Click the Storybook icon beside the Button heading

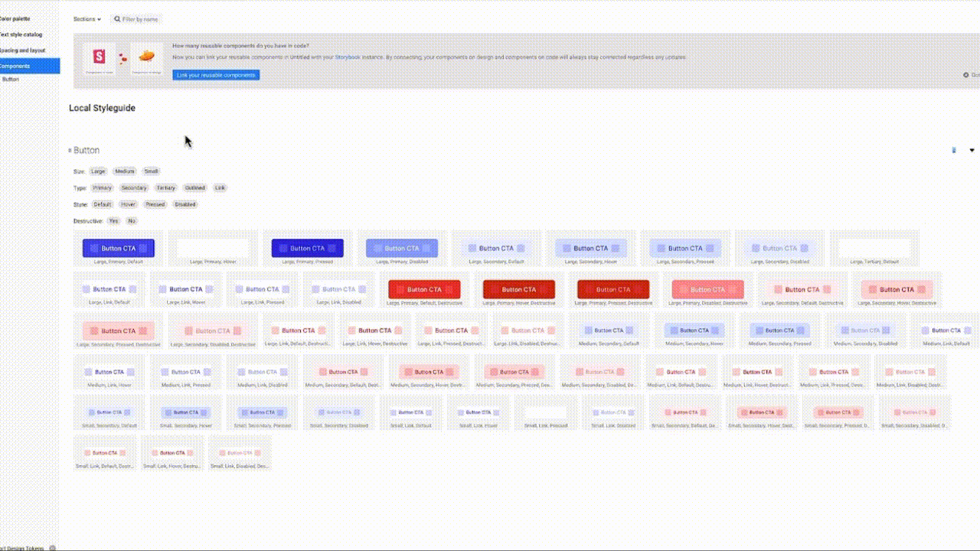click(x=953, y=150)
